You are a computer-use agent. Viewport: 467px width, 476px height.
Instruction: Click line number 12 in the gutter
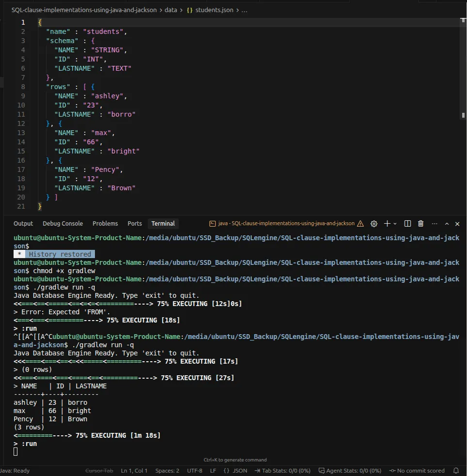coord(21,123)
